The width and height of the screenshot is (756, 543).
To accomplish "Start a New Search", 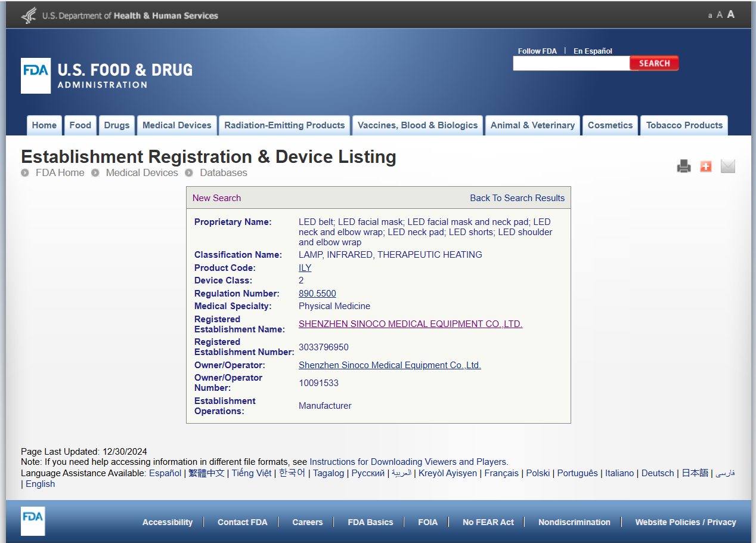I will click(x=217, y=198).
